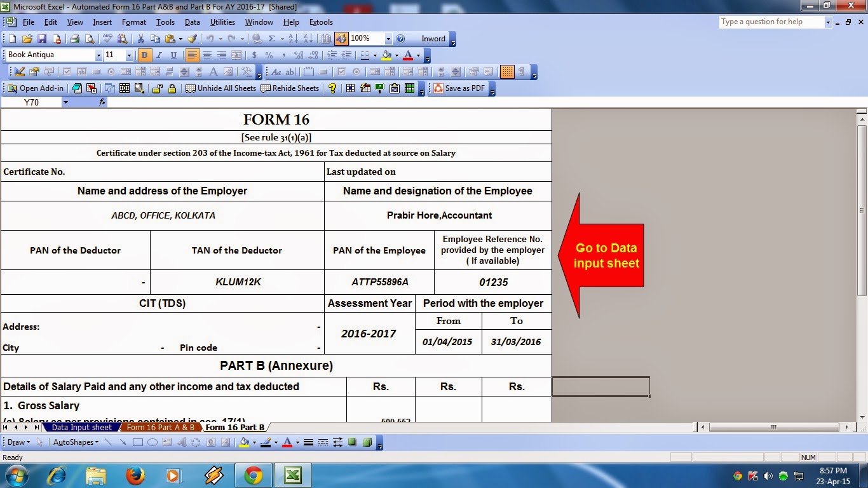This screenshot has height=488, width=868.
Task: Open Google Chrome from the taskbar
Action: [254, 475]
